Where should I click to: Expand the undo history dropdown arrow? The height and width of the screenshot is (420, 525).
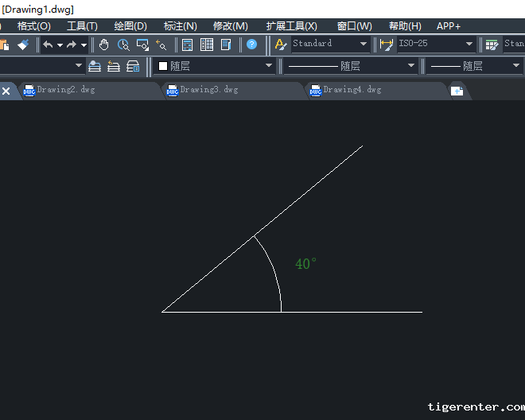pos(60,45)
